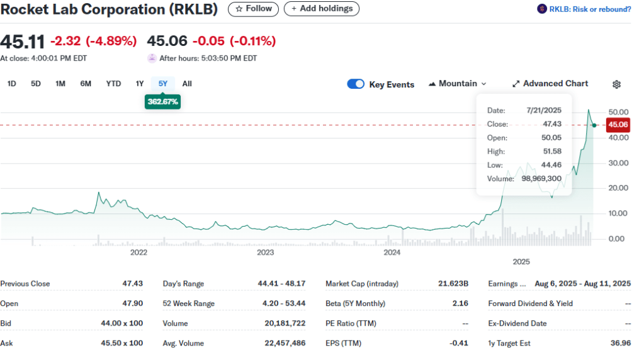The image size is (644, 357).
Task: Click the RKLB purple circle icon
Action: (541, 9)
